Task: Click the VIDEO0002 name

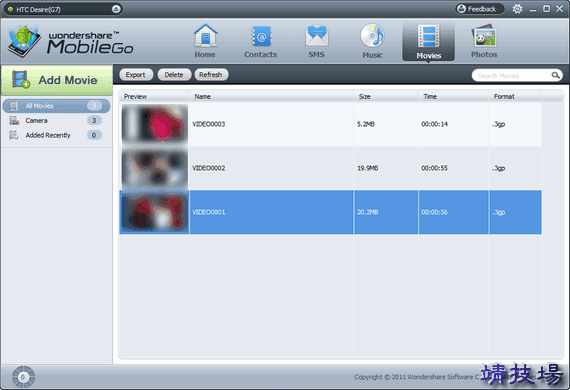Action: (209, 168)
